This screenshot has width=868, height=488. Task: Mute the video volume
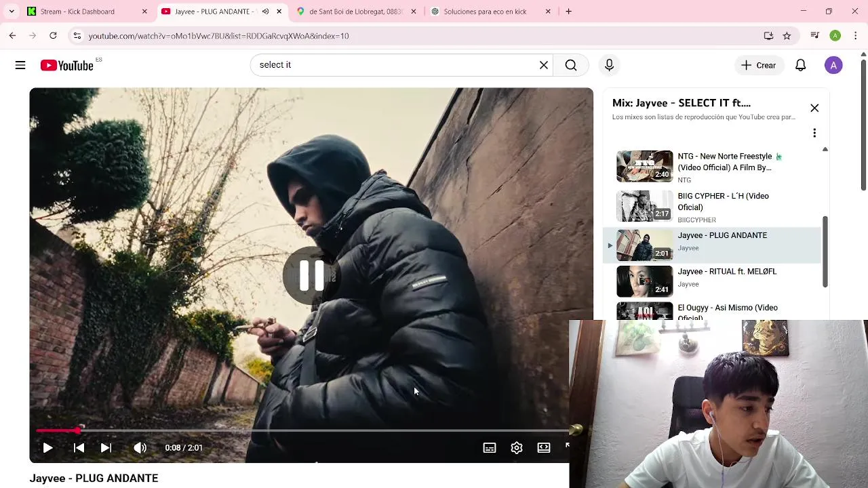(140, 447)
